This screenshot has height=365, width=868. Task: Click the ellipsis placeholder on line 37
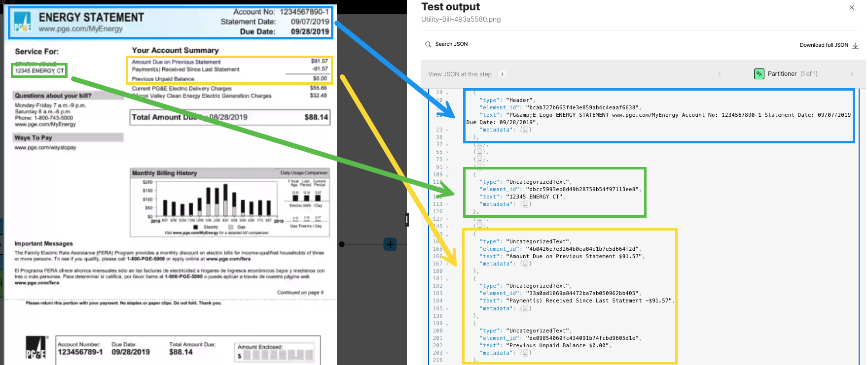[x=479, y=145]
